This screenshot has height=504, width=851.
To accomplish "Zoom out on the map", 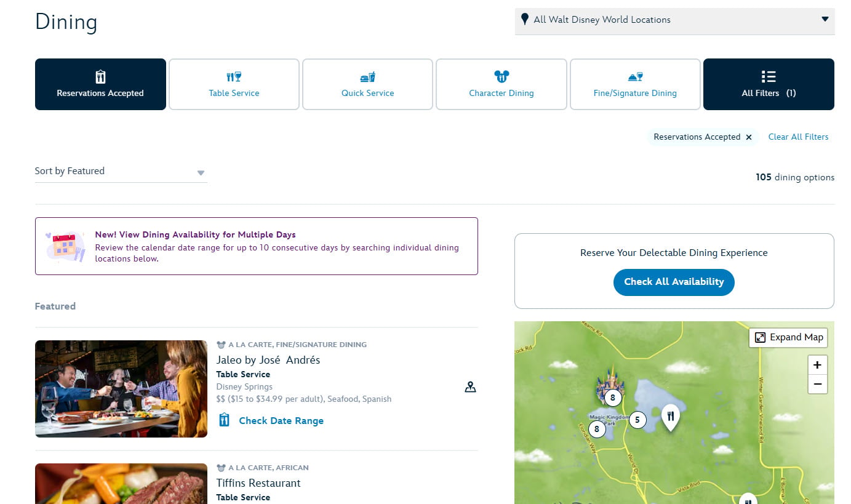I will (817, 384).
